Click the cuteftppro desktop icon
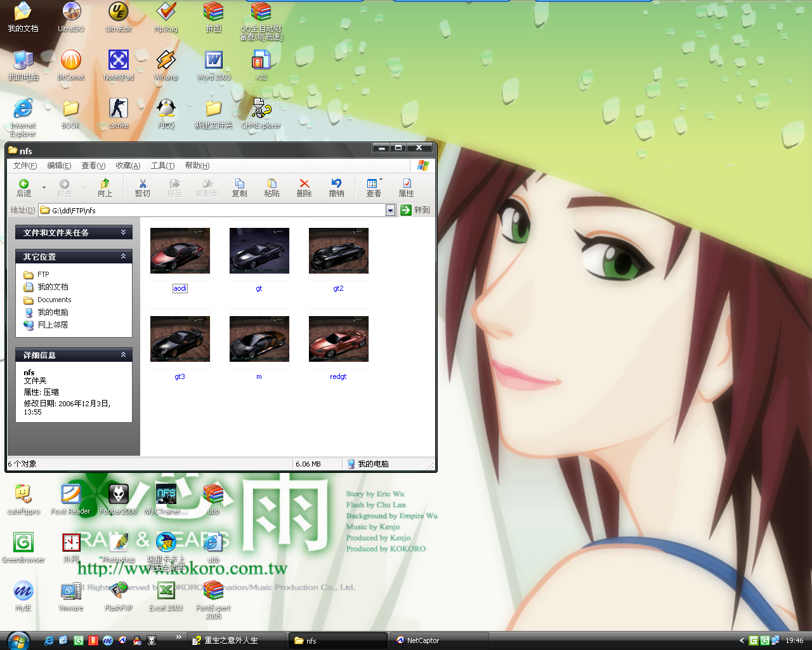 click(23, 500)
